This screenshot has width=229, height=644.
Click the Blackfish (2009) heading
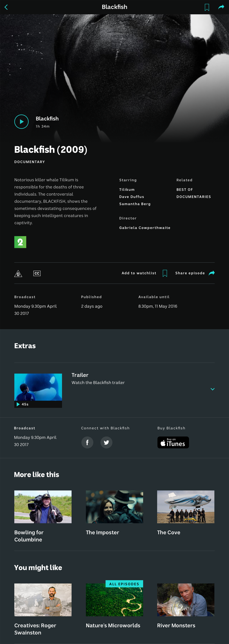tap(51, 150)
